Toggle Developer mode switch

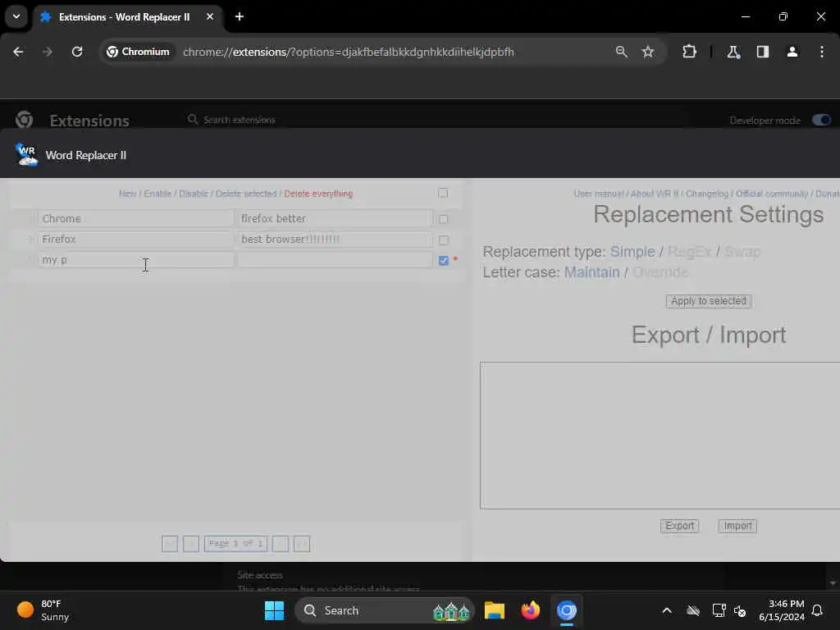click(821, 120)
